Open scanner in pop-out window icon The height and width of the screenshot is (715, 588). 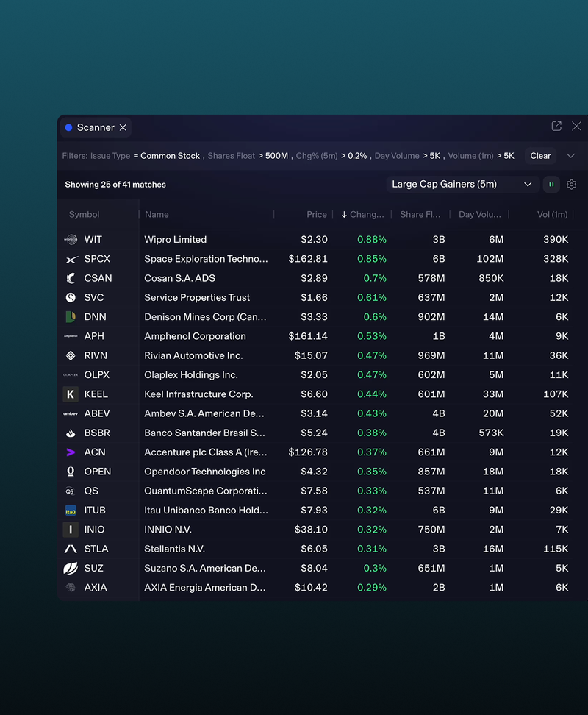(556, 127)
